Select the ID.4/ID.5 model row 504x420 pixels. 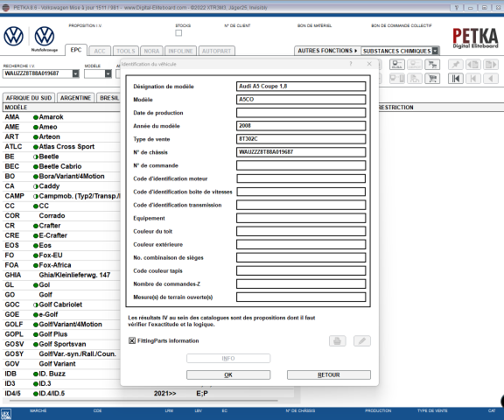click(148, 394)
